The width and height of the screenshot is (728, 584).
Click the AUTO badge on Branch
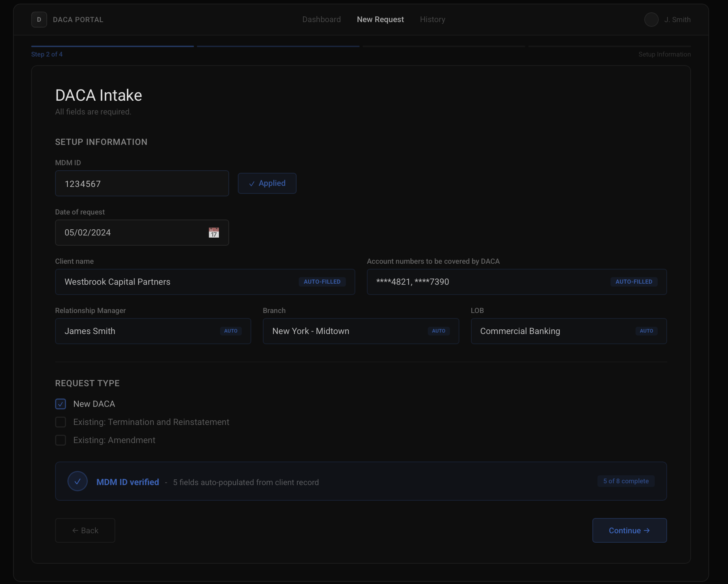coord(439,331)
